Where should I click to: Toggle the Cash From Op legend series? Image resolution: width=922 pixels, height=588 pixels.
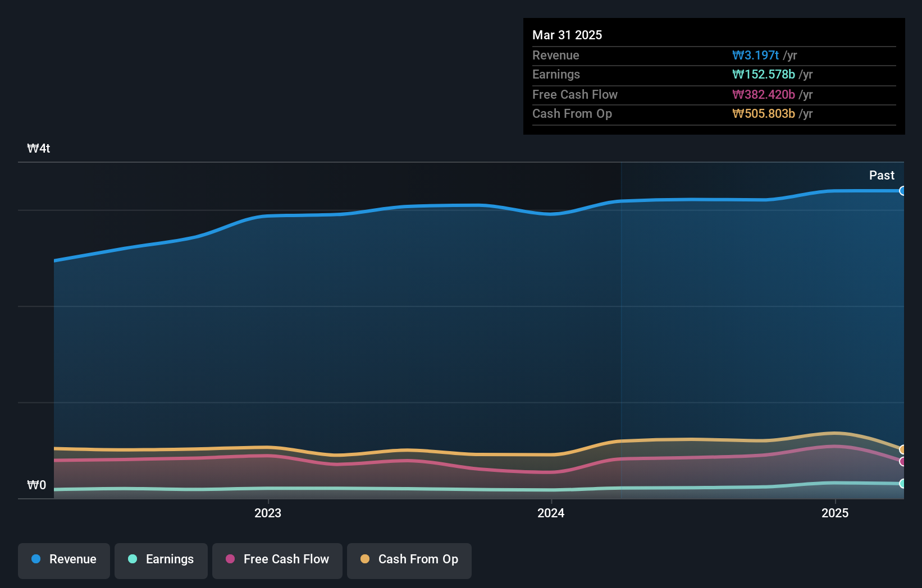point(409,561)
